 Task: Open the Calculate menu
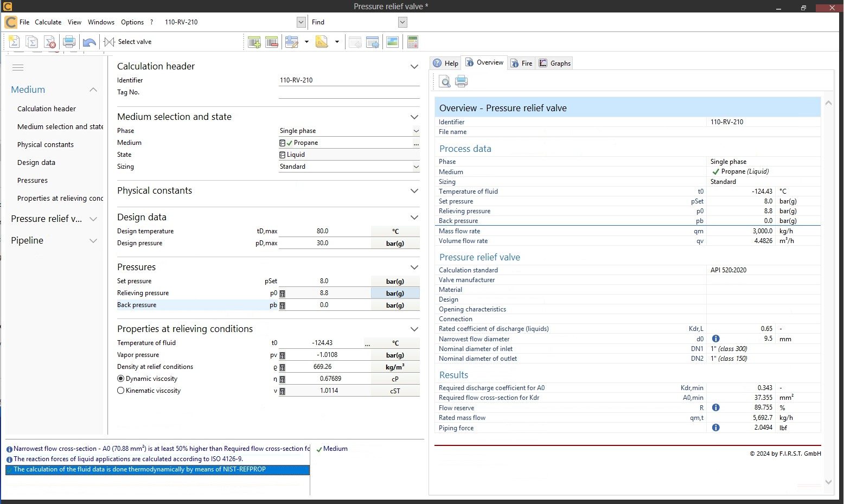48,22
